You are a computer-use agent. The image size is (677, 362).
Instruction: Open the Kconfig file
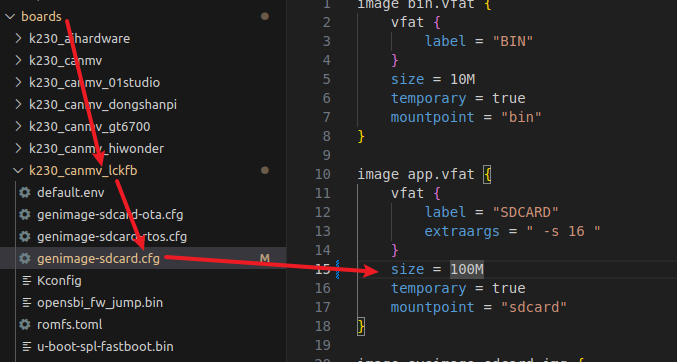59,281
